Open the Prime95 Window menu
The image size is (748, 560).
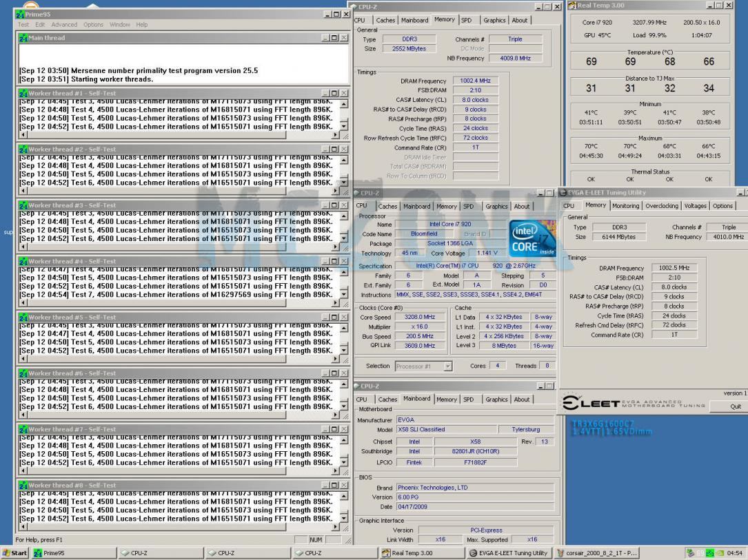click(x=120, y=24)
